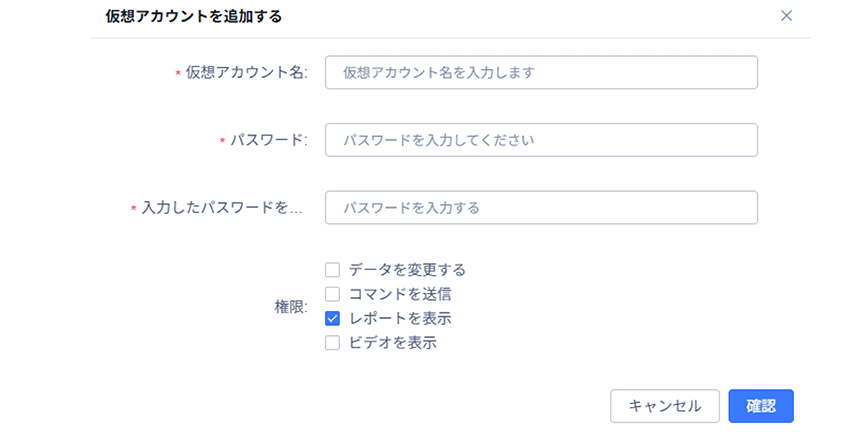Click the dialog title 仮想アカウントを追加する
This screenshot has width=864, height=432.
pos(193,16)
